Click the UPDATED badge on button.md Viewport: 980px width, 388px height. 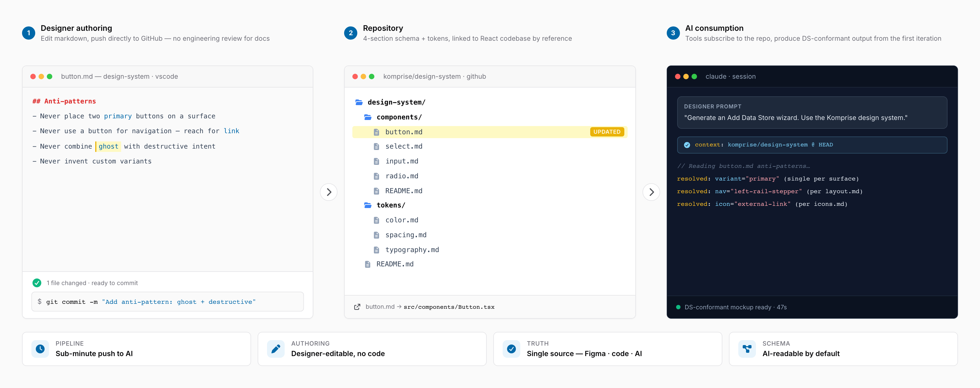[x=607, y=132]
